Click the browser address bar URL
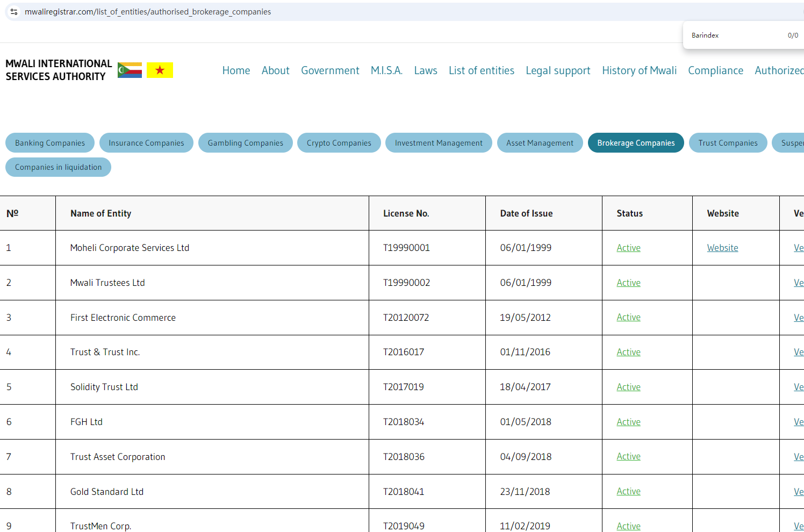This screenshot has height=532, width=804. pyautogui.click(x=148, y=12)
